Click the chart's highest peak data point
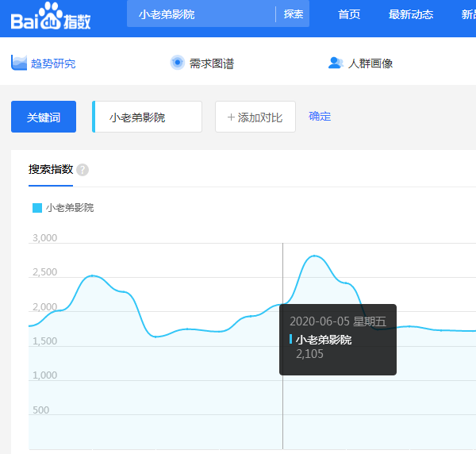This screenshot has height=454, width=476. point(314,256)
